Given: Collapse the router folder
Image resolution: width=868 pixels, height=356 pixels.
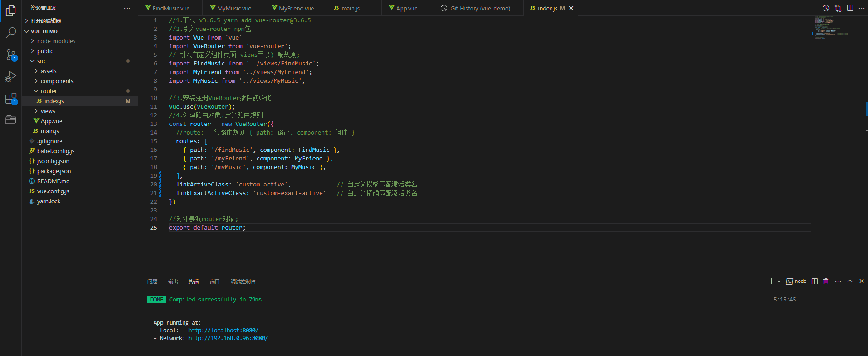Looking at the screenshot, I should tap(79, 91).
